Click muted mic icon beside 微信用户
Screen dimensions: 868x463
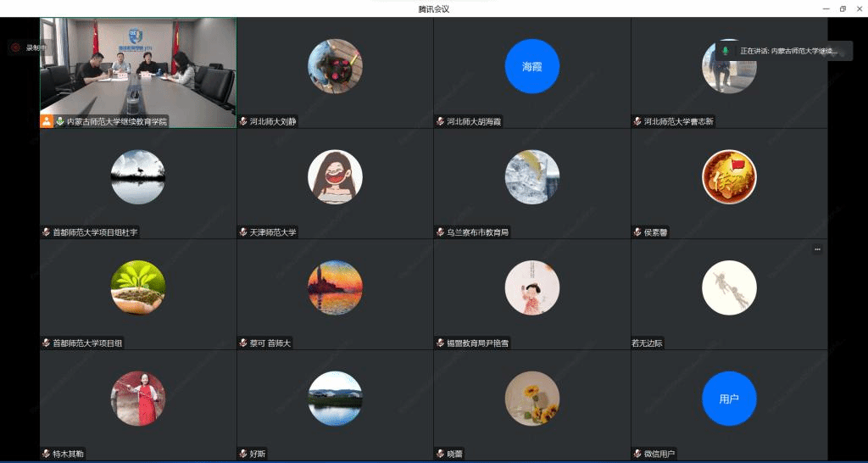(637, 454)
